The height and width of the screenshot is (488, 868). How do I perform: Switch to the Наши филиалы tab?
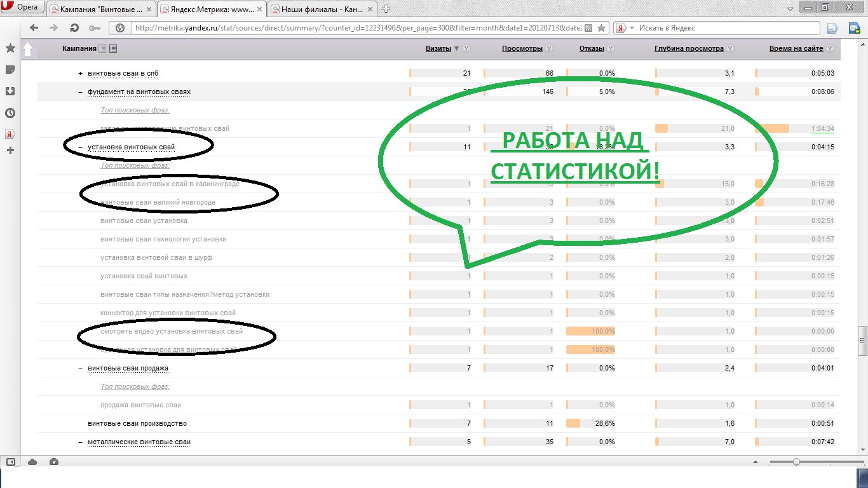[x=322, y=9]
